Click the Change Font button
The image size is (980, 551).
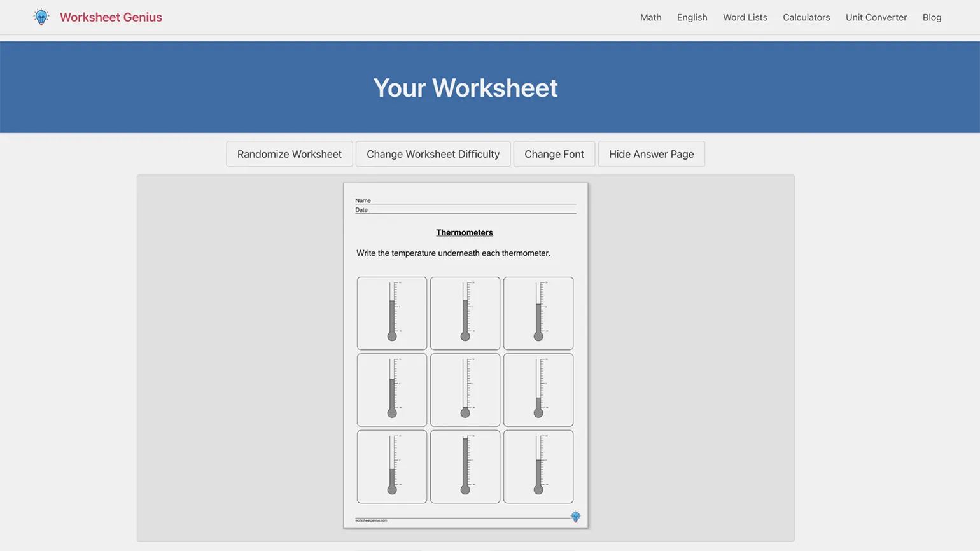tap(554, 154)
